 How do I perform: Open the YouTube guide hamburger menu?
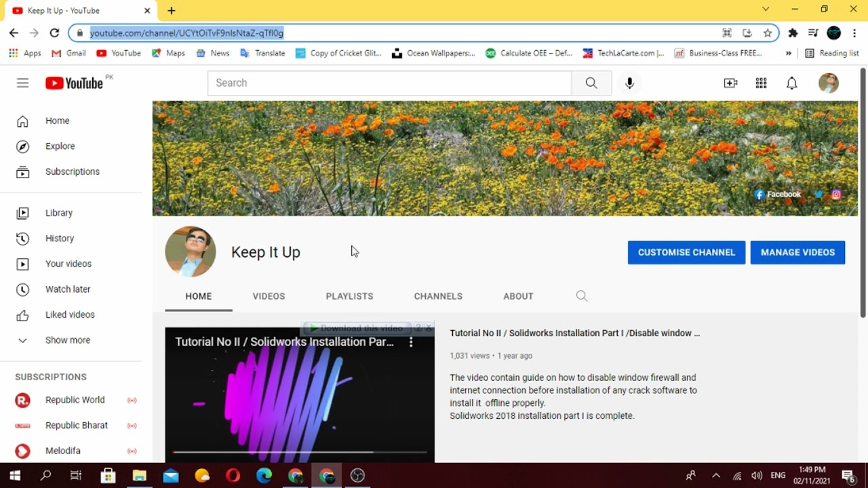click(x=22, y=83)
